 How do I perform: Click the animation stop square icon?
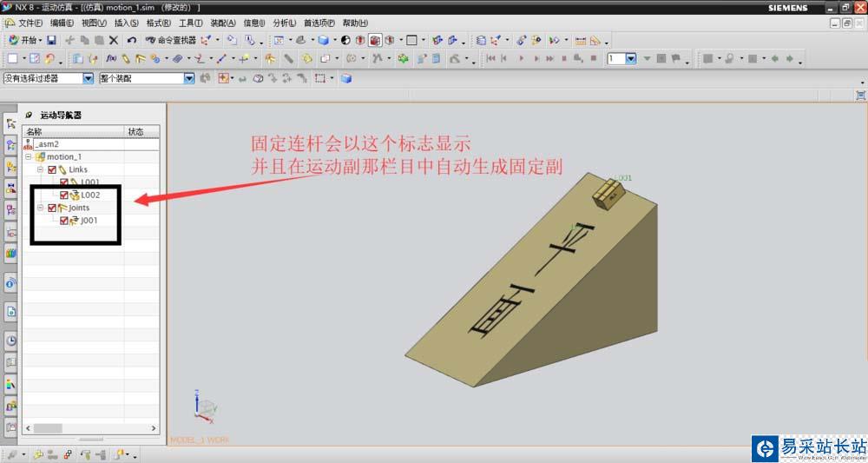pos(594,58)
